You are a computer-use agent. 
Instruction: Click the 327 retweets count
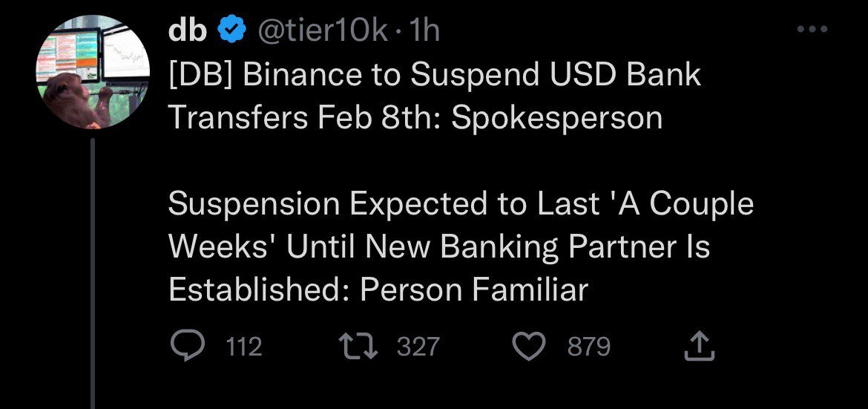pos(418,347)
